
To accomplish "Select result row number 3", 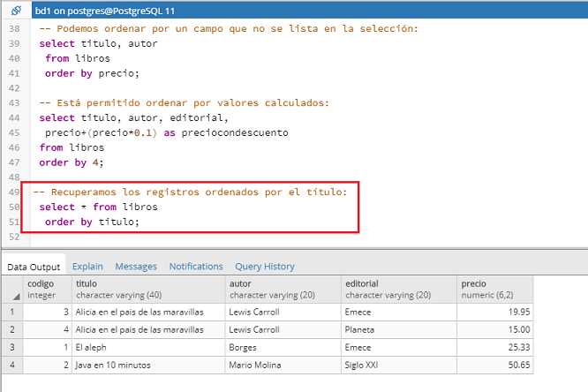I will click(12, 347).
